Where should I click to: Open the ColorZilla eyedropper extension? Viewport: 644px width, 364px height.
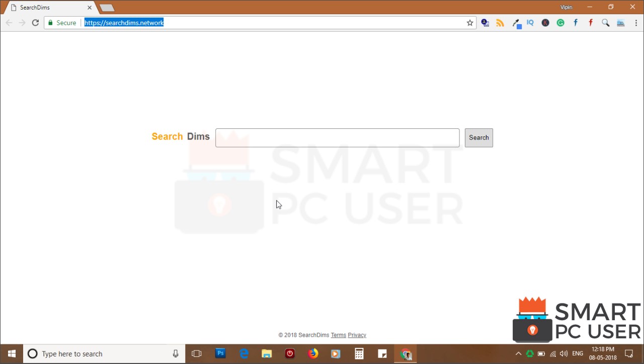pyautogui.click(x=515, y=23)
